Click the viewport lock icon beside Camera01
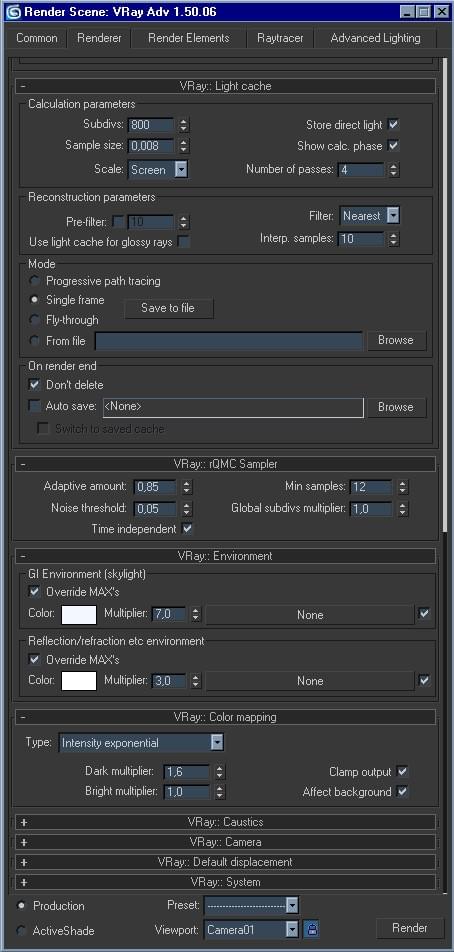The image size is (454, 952). (312, 929)
